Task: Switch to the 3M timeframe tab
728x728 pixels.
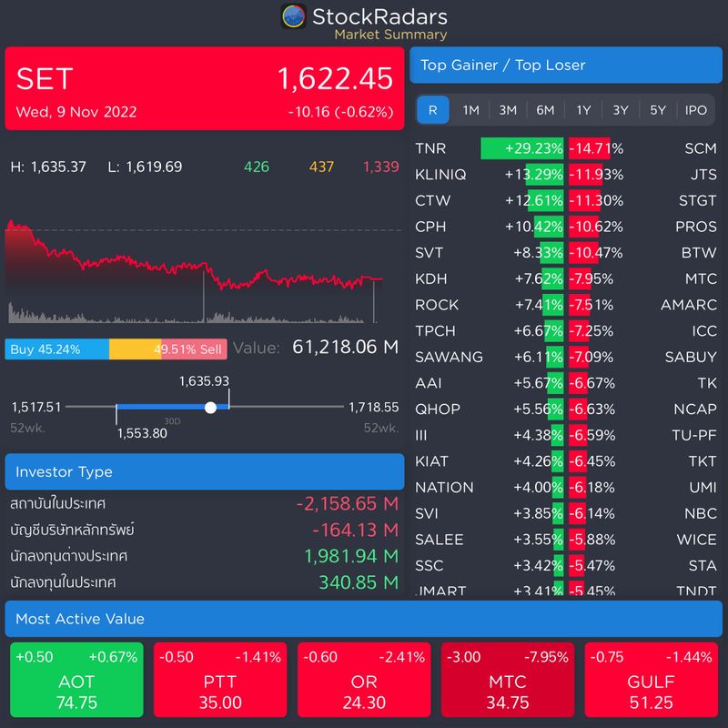Action: pos(506,109)
